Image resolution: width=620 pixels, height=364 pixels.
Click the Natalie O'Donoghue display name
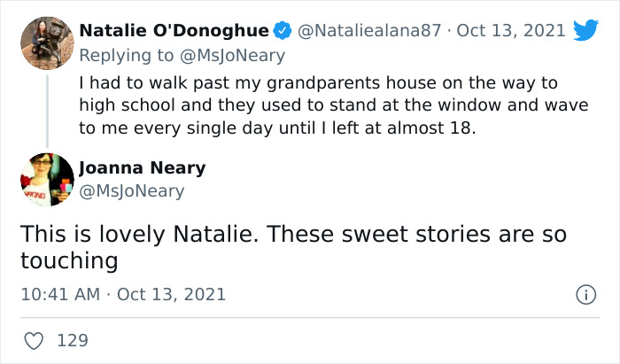(x=174, y=31)
